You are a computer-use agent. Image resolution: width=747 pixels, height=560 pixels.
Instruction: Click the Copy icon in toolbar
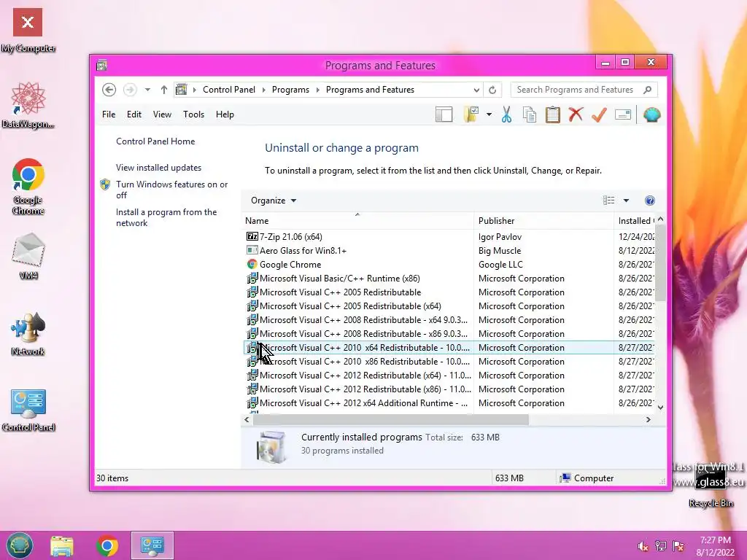pos(530,114)
